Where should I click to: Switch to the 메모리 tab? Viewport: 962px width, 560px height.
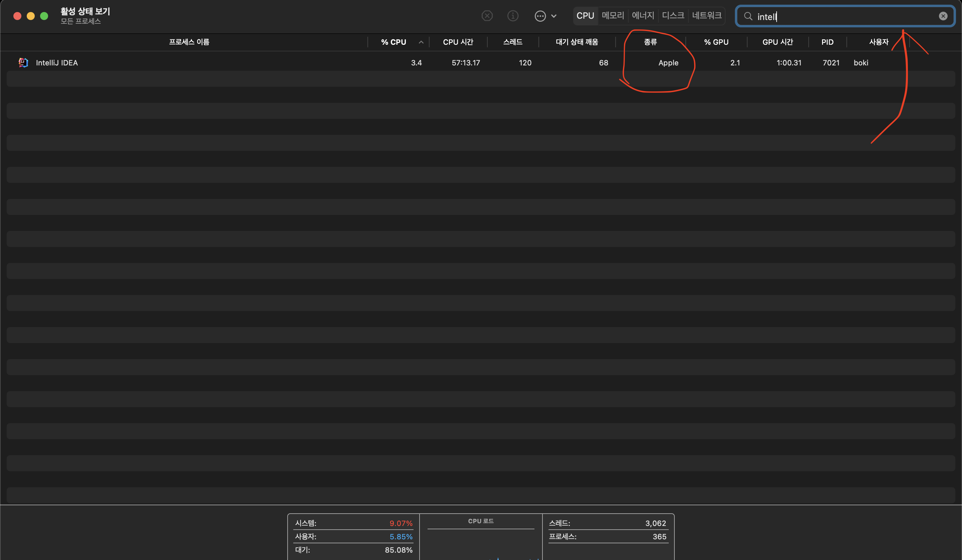pyautogui.click(x=613, y=16)
